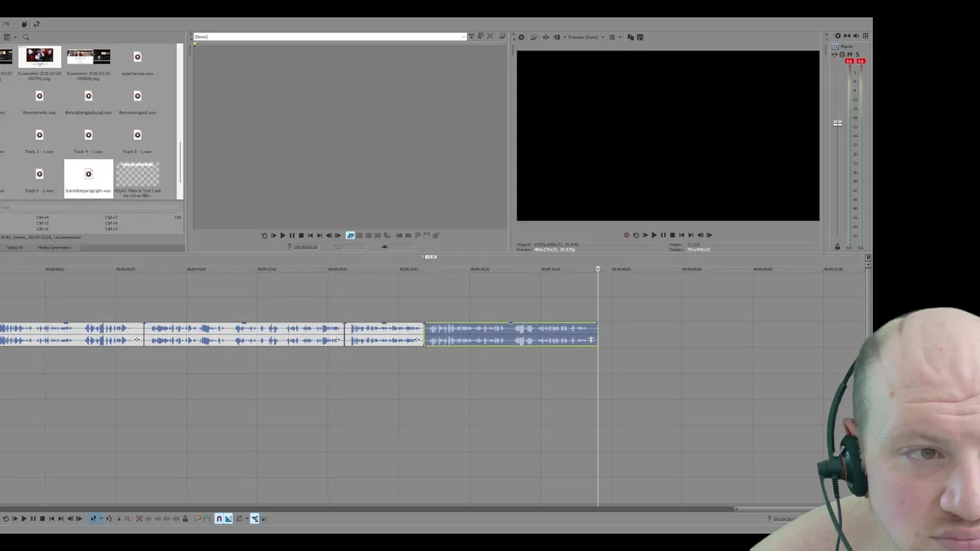Pause the video preview
Image resolution: width=980 pixels, height=551 pixels.
click(663, 235)
